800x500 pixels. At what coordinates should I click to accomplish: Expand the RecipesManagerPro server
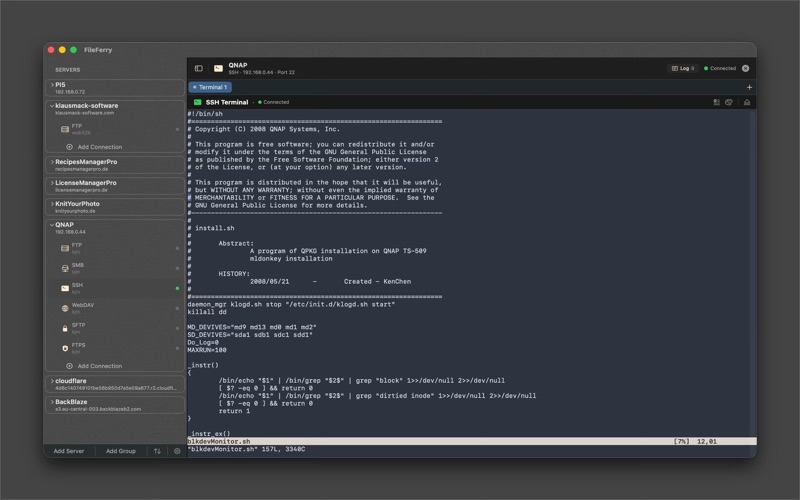(52, 162)
